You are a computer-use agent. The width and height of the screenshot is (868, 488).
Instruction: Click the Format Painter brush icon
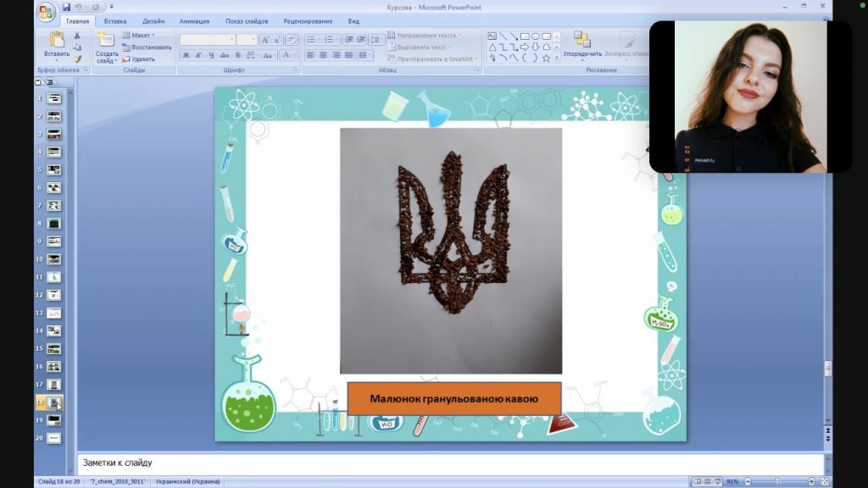[77, 59]
